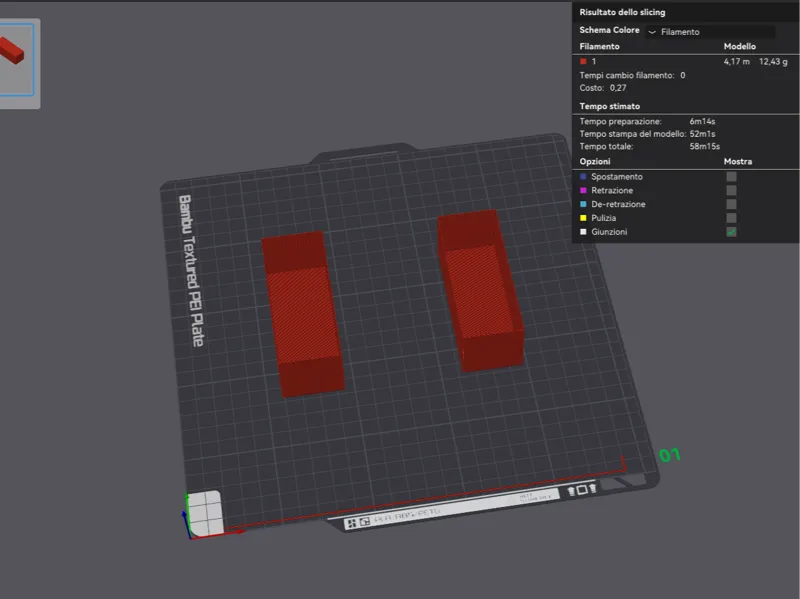Viewport: 800px width, 599px height.
Task: Select the right red block model
Action: coord(480,290)
